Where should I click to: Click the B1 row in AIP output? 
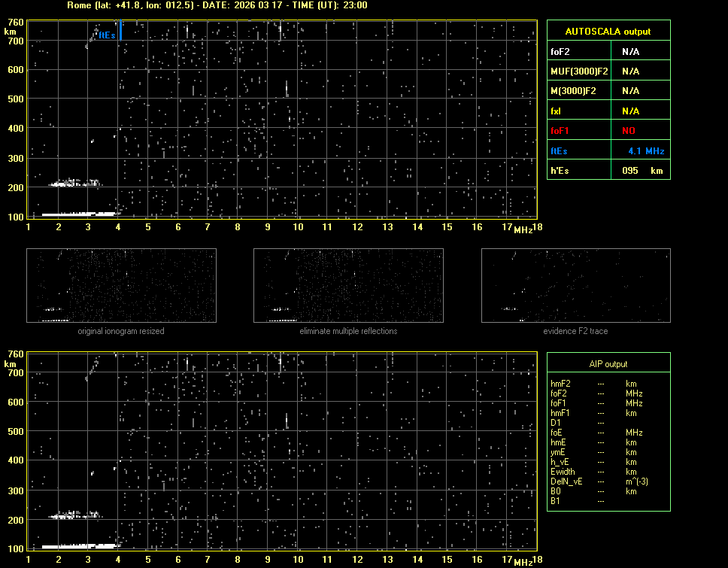[555, 501]
